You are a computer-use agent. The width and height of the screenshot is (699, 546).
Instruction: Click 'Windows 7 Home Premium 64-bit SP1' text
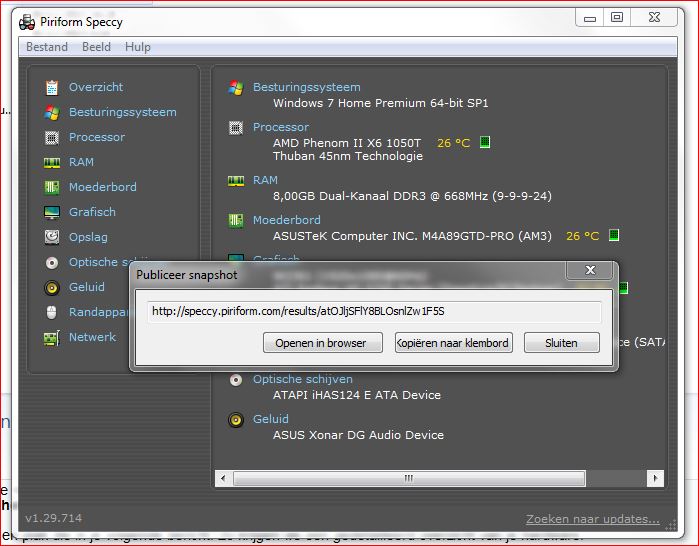pyautogui.click(x=381, y=103)
